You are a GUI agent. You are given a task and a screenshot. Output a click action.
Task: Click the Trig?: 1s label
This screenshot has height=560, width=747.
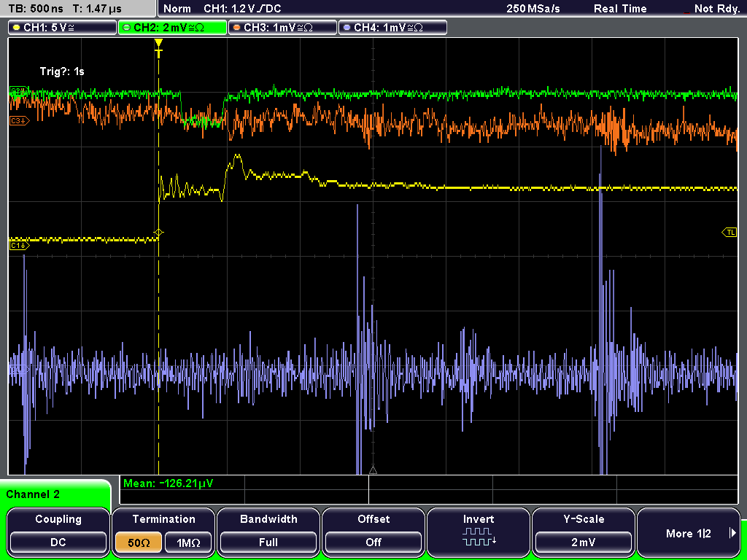coord(62,71)
